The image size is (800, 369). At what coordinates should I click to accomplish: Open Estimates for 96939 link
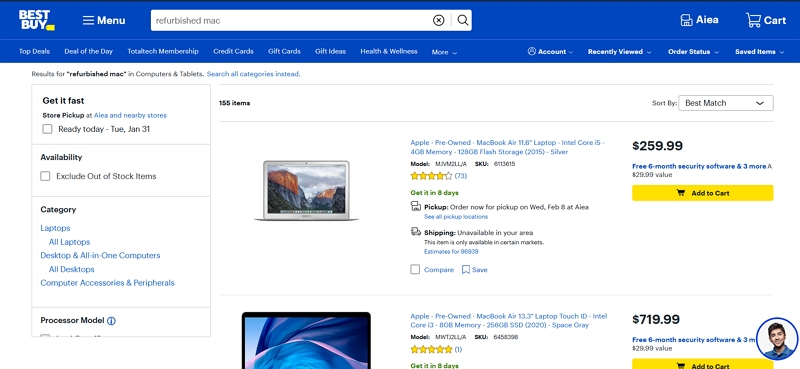point(451,252)
